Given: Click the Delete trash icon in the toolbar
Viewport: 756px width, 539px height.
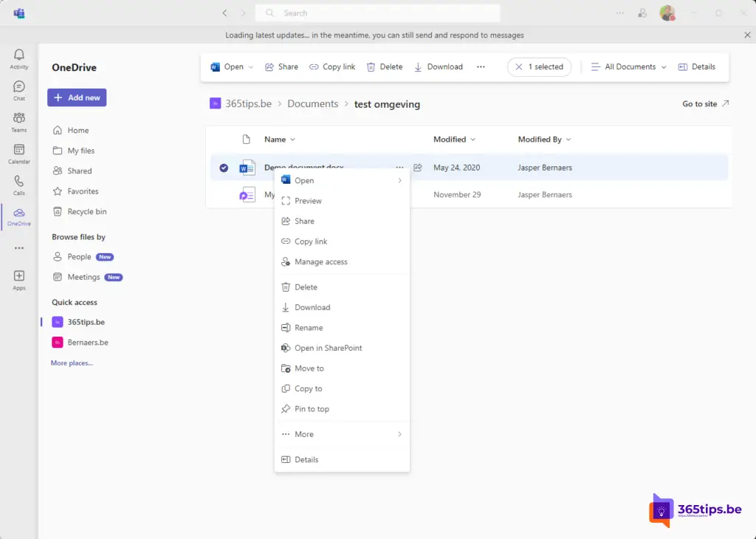Looking at the screenshot, I should pos(371,66).
